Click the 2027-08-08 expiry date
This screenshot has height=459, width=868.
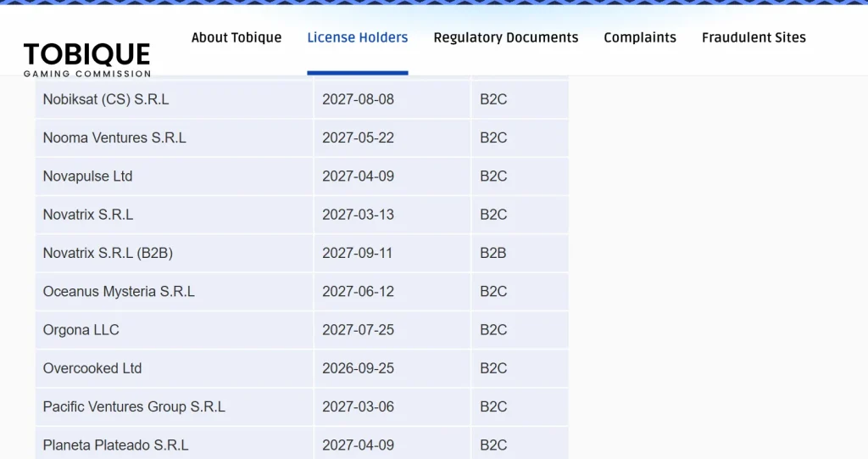359,99
